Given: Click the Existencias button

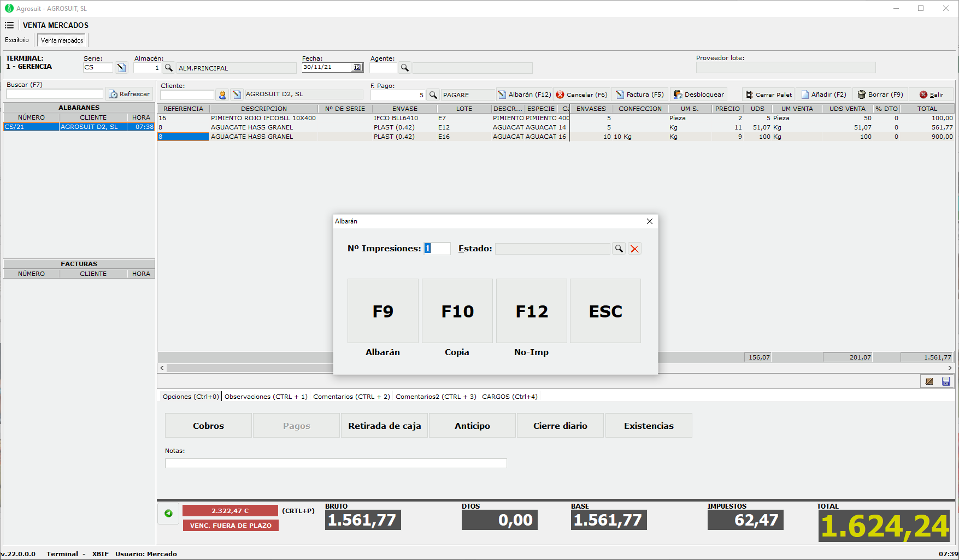Looking at the screenshot, I should coord(649,426).
